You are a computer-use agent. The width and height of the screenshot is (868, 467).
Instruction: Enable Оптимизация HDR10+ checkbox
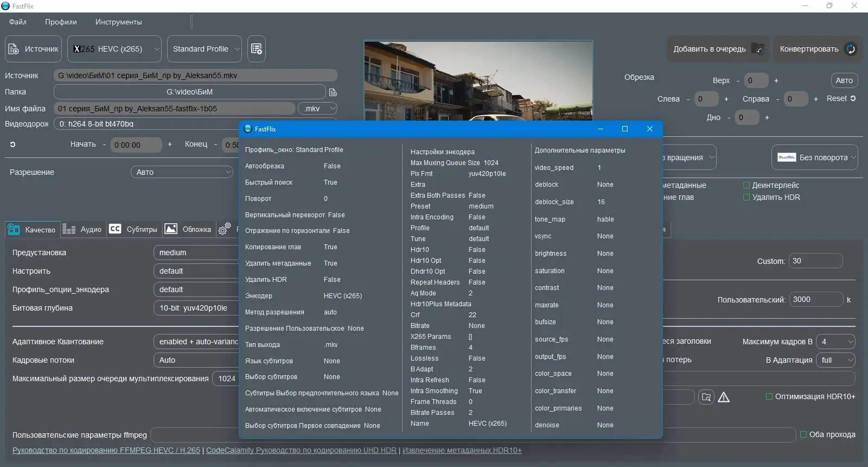769,396
